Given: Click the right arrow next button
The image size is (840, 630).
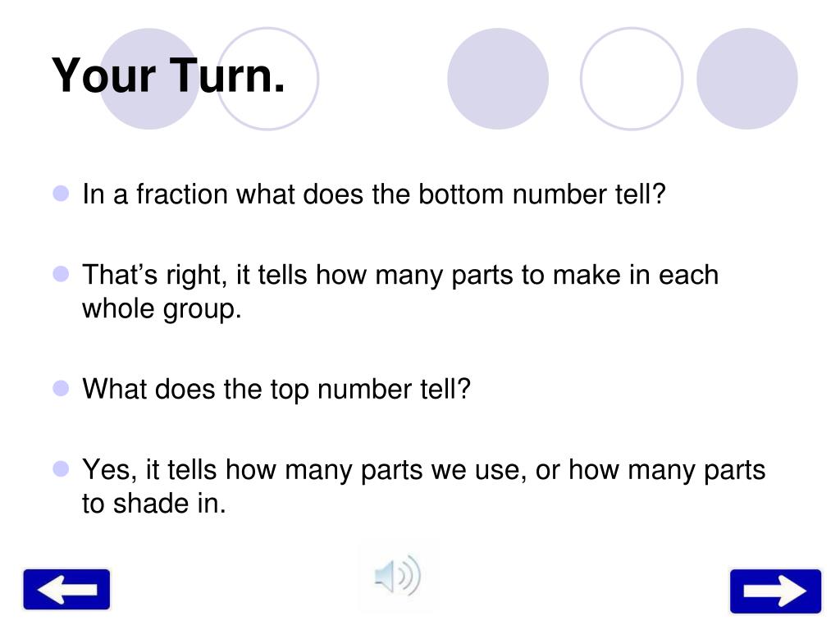Looking at the screenshot, I should 775,591.
